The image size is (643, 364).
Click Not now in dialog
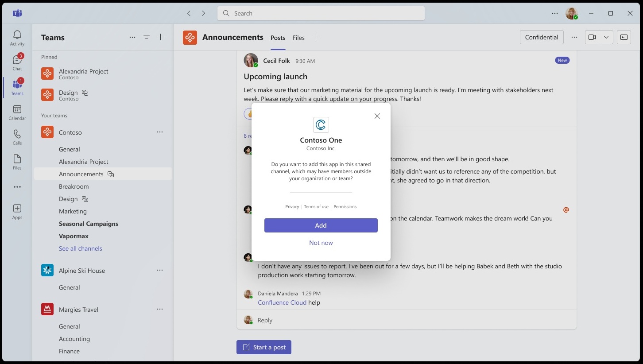pos(321,243)
